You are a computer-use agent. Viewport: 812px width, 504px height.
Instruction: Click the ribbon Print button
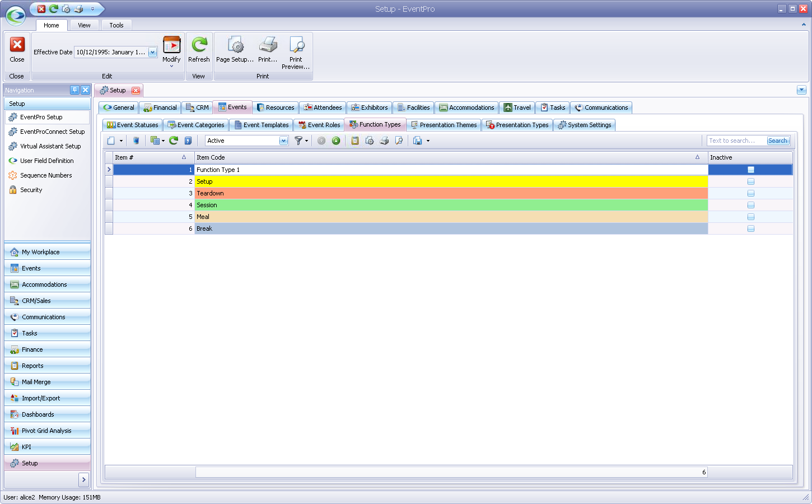coord(268,51)
